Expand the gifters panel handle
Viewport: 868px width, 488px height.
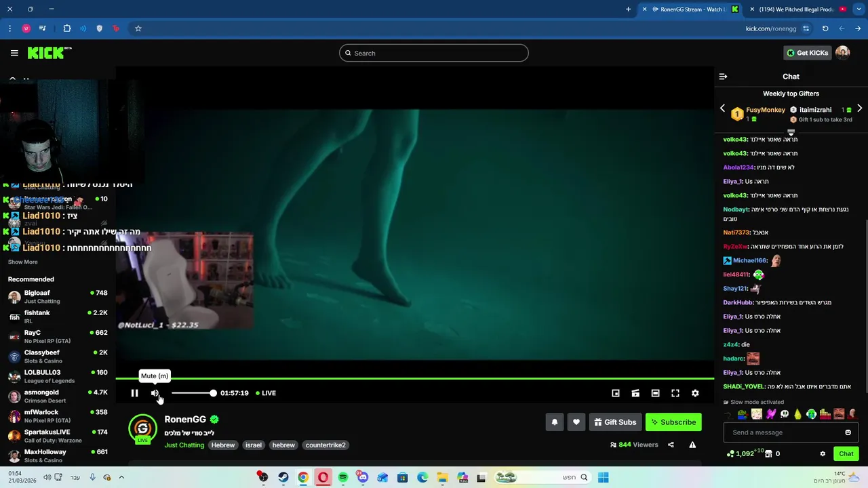pyautogui.click(x=791, y=132)
